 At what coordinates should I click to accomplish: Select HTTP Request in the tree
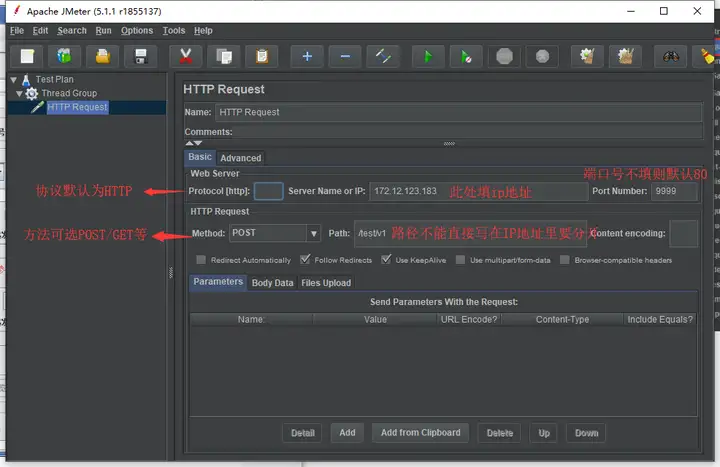pyautogui.click(x=77, y=107)
